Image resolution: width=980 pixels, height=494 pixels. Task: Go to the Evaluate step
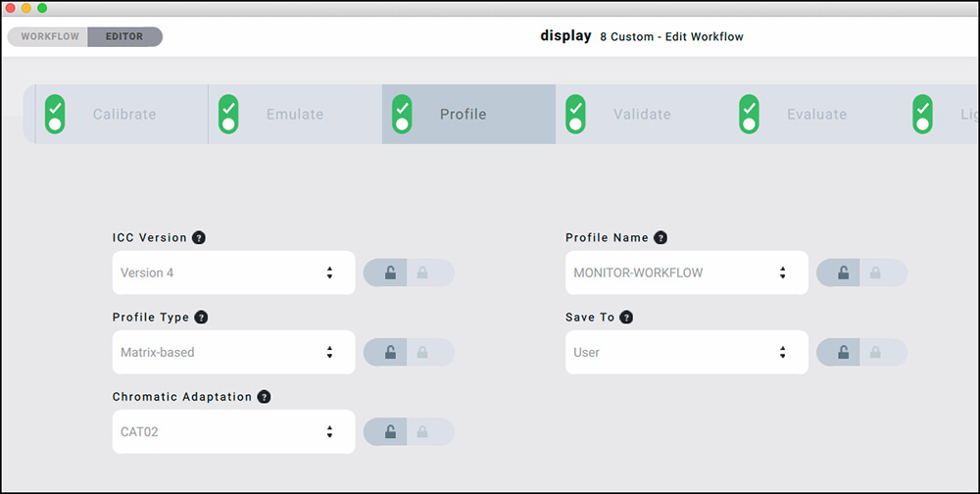tap(817, 115)
